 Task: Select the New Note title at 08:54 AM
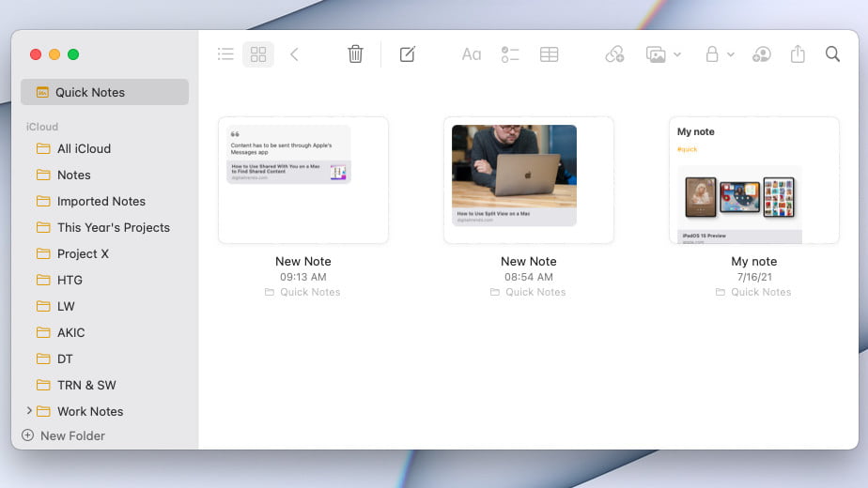click(x=529, y=261)
